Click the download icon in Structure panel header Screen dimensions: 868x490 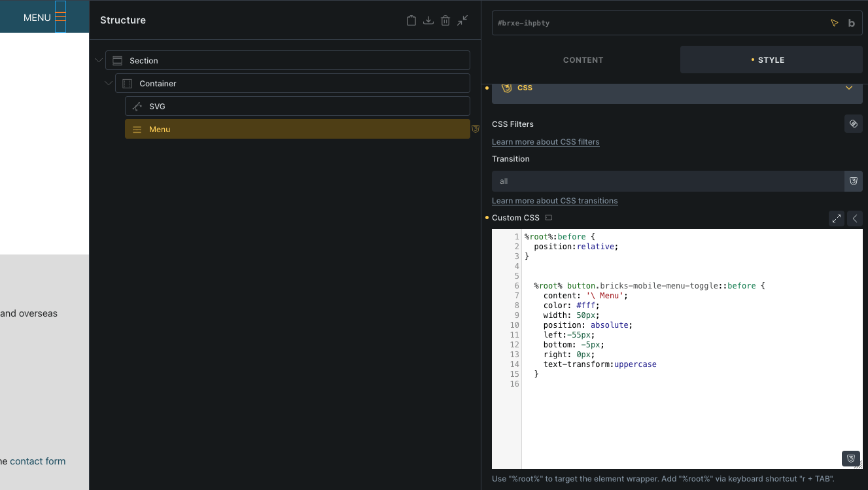click(428, 20)
